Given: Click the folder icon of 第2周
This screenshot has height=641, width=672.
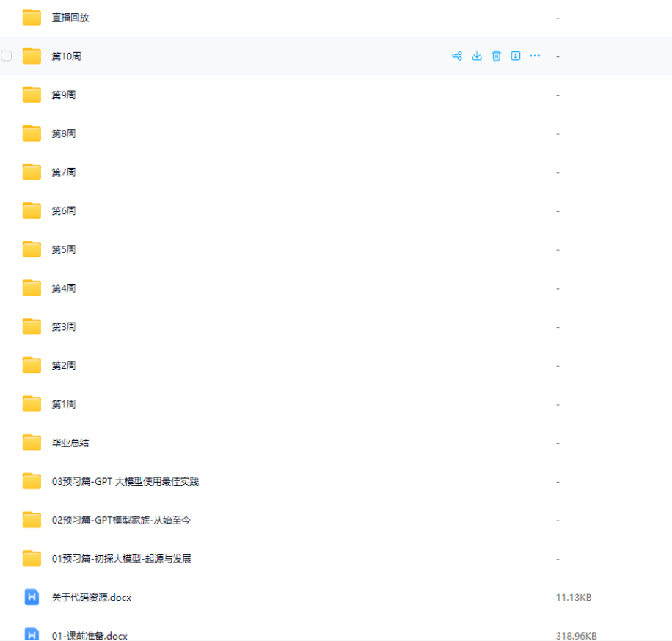Looking at the screenshot, I should (x=31, y=365).
